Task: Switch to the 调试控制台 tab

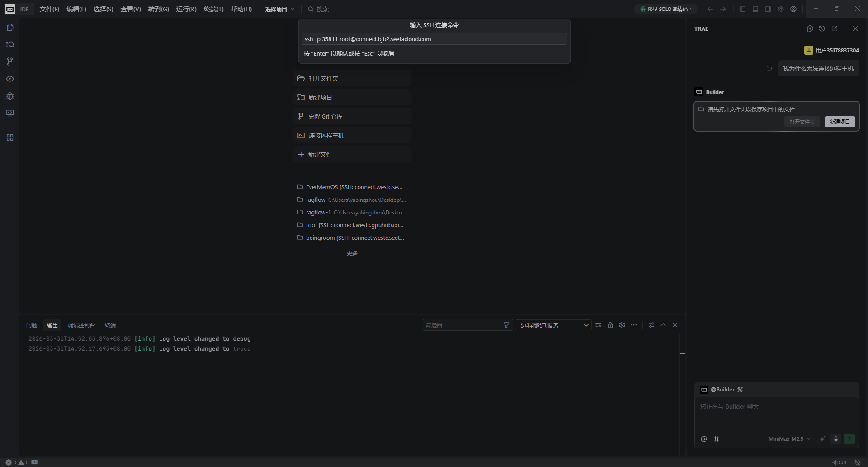Action: click(x=81, y=325)
